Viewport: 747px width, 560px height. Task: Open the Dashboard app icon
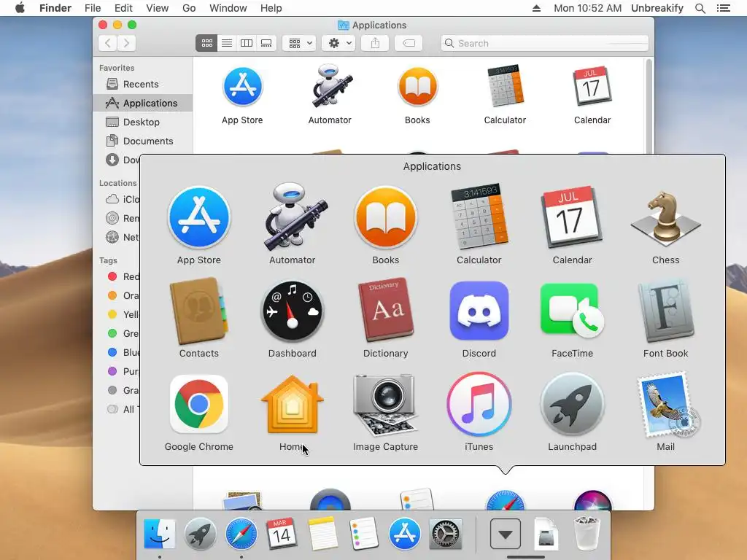292,311
